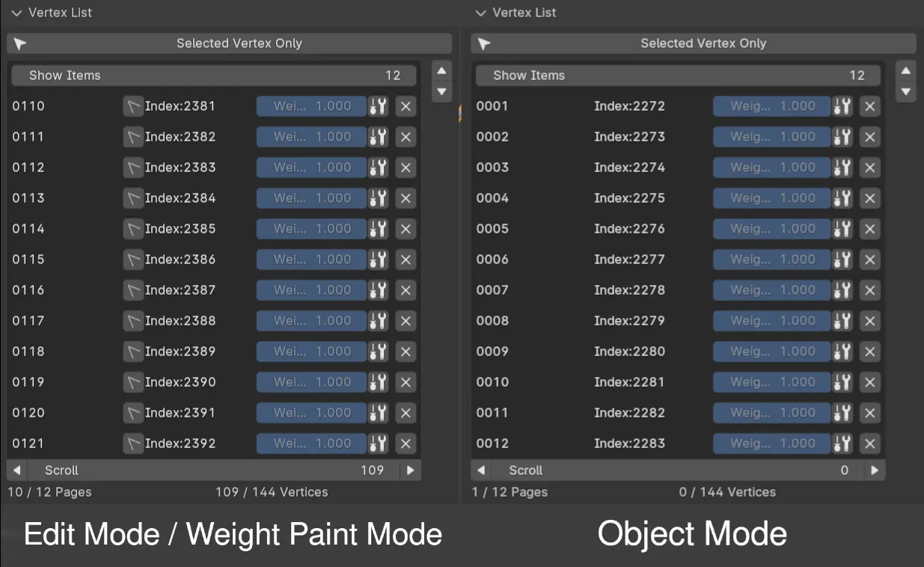Click right arrow on left Scroll field
Image resolution: width=924 pixels, height=567 pixels.
click(x=410, y=471)
